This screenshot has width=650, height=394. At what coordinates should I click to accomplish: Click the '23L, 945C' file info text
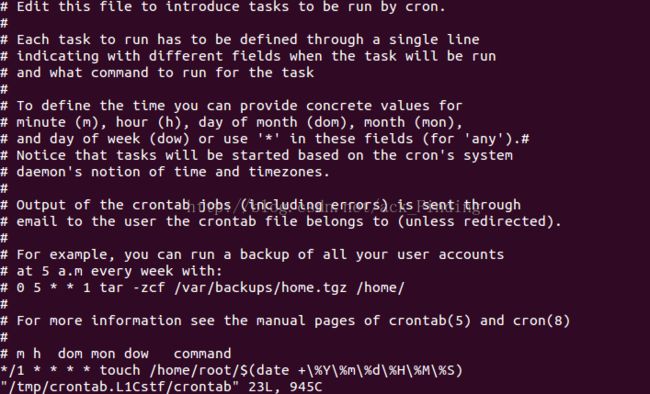[285, 387]
